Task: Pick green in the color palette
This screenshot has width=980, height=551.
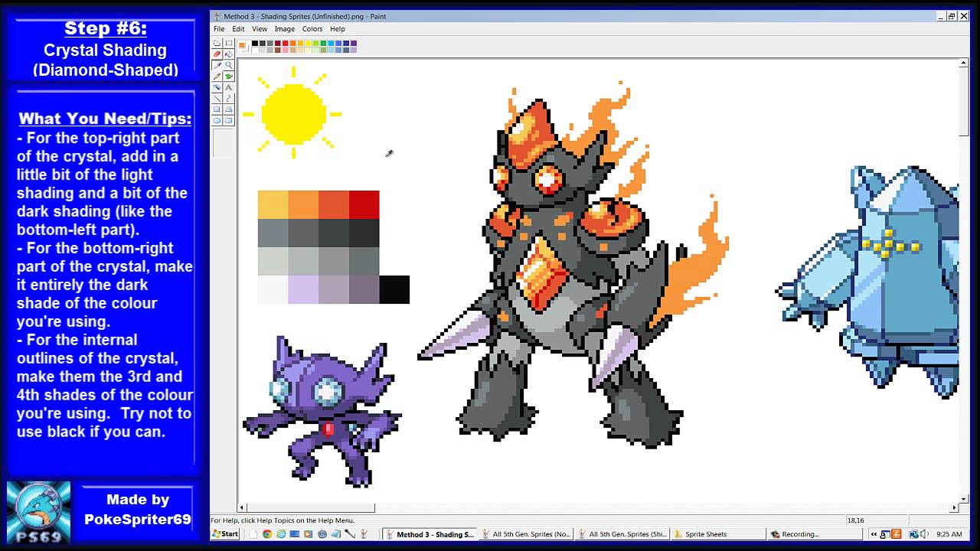Action: click(x=323, y=43)
